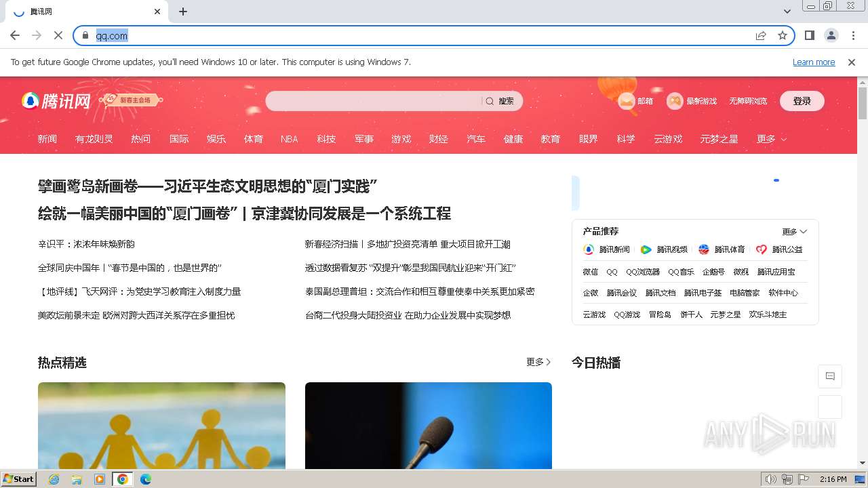Open Microsoft Edge from taskbar
Image resolution: width=868 pixels, height=488 pixels.
(146, 479)
